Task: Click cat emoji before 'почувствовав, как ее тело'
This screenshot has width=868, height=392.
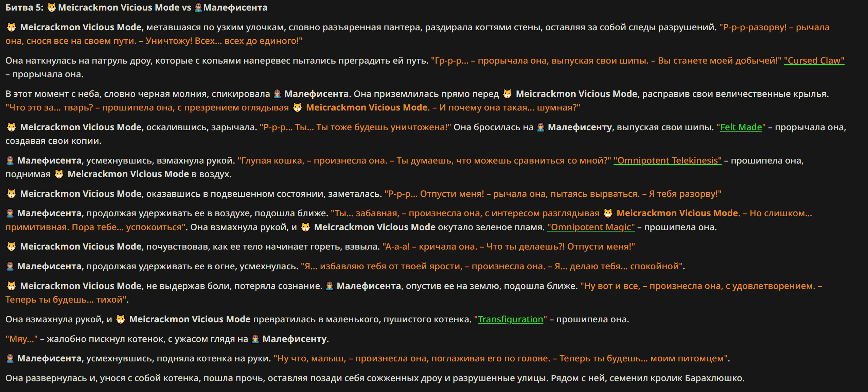Action: 12,246
